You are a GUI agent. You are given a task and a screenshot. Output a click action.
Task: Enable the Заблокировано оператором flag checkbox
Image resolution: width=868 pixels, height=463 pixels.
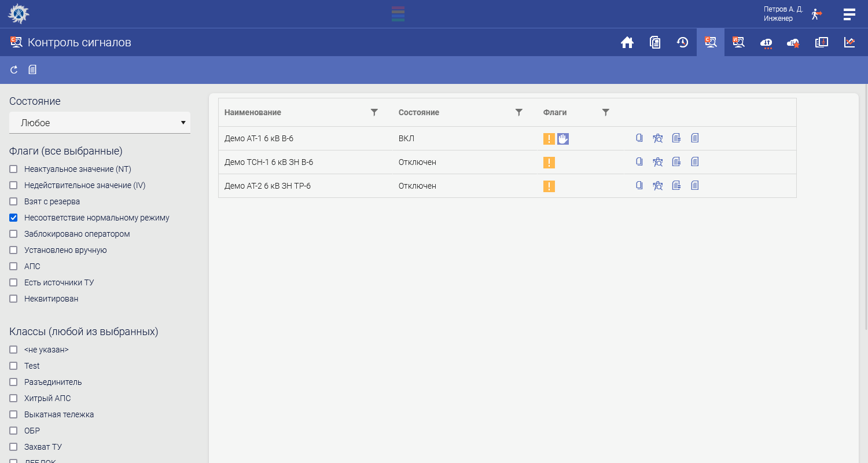click(13, 234)
